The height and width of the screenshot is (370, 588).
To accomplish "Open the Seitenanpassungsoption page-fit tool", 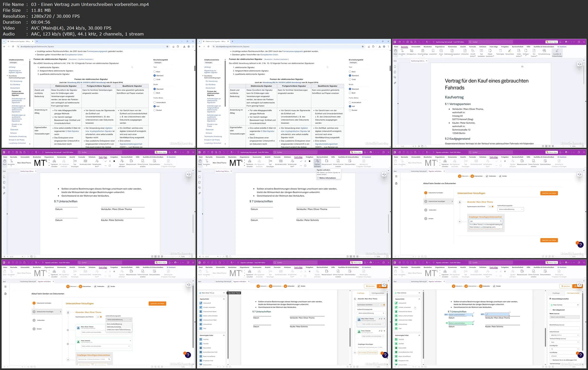I will coord(452,52).
